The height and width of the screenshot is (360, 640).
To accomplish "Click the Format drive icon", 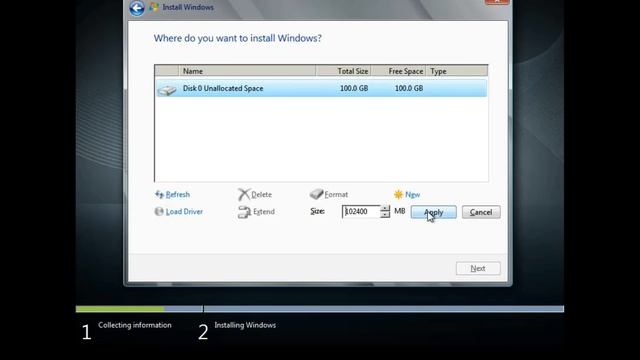I will (x=316, y=194).
